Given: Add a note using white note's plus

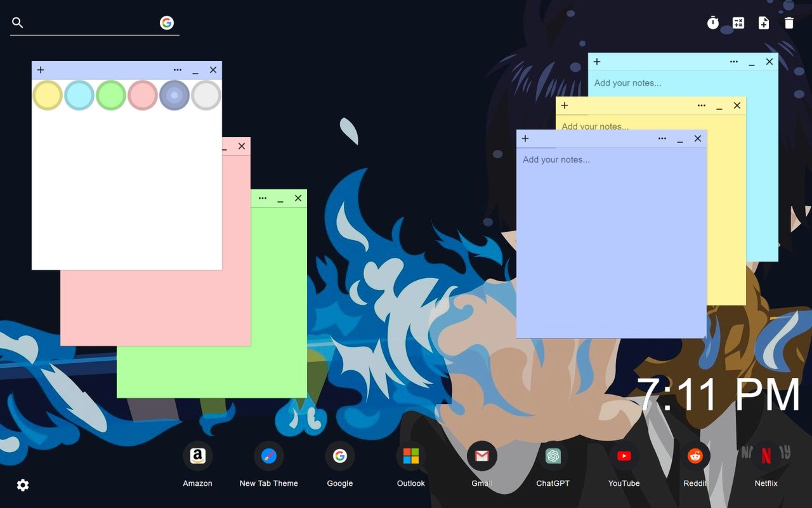Looking at the screenshot, I should point(41,70).
